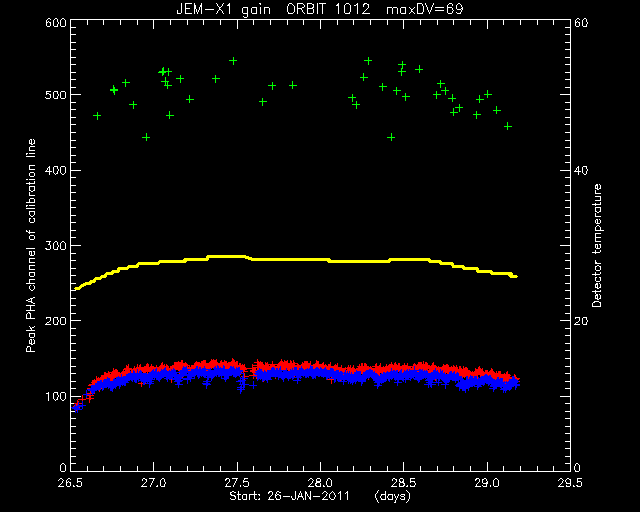640x512 pixels.
Task: Click the 60 tick label on right axis
Action: click(581, 22)
